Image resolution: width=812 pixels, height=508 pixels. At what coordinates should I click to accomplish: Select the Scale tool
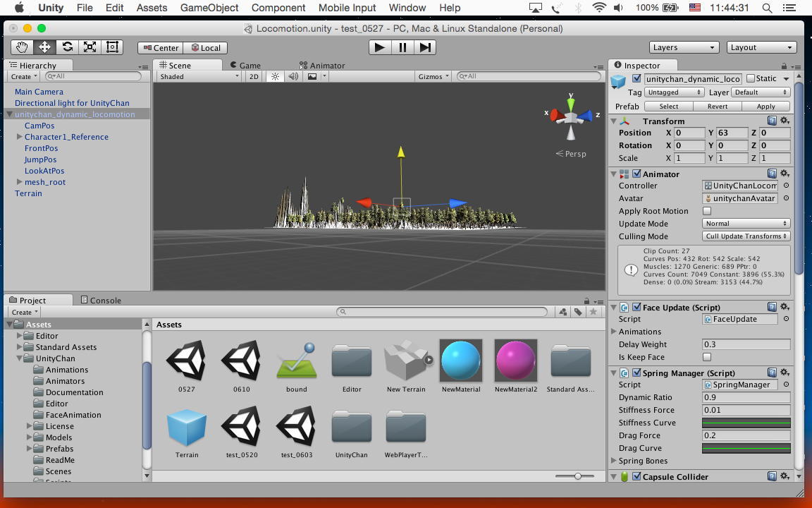[90, 47]
